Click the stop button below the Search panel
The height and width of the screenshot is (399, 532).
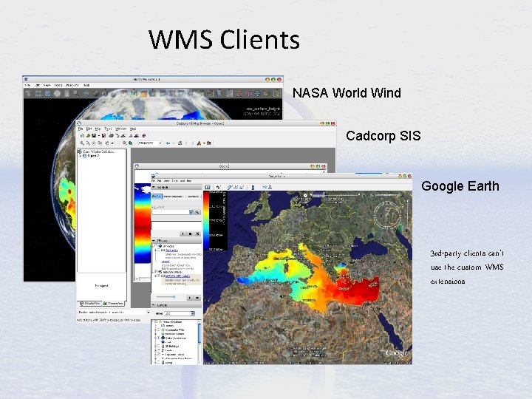coord(191,233)
